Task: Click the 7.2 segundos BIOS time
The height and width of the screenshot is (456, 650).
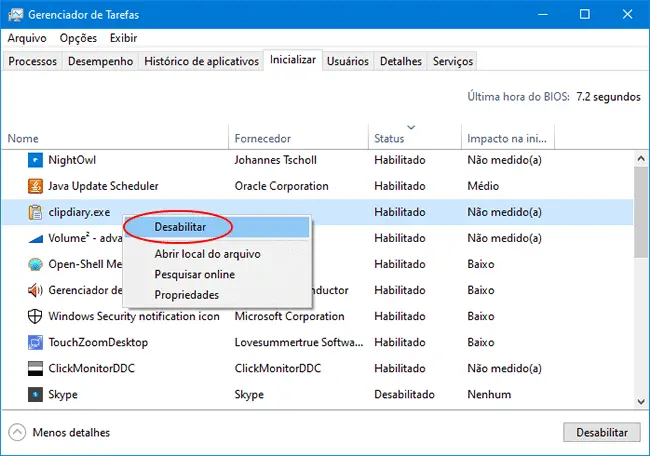Action: point(608,97)
